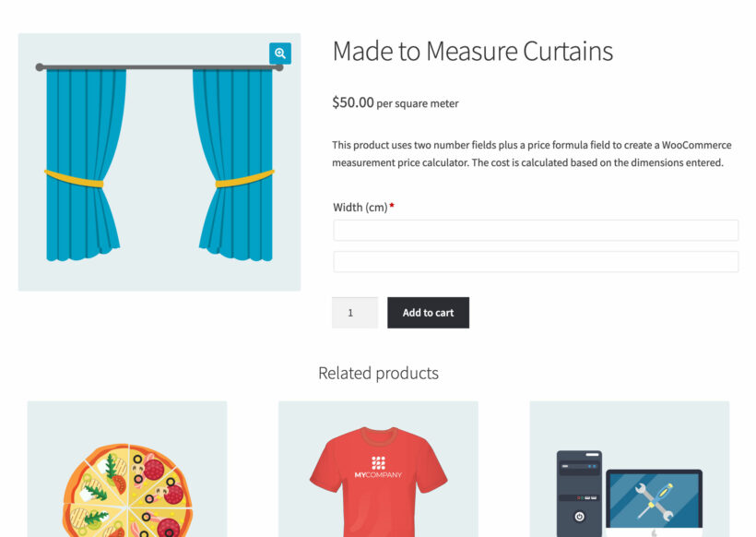Click the Related products heading

point(377,373)
